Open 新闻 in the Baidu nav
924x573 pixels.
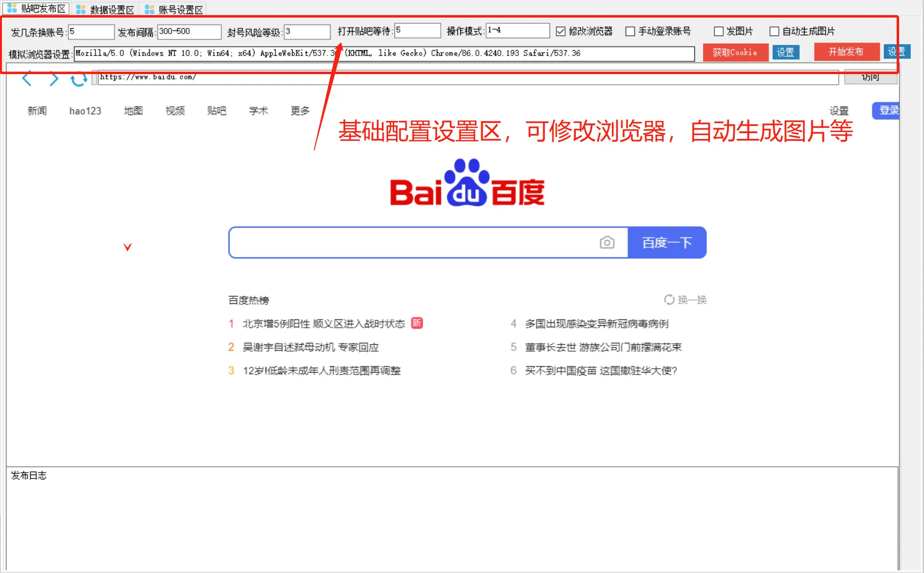coord(37,111)
